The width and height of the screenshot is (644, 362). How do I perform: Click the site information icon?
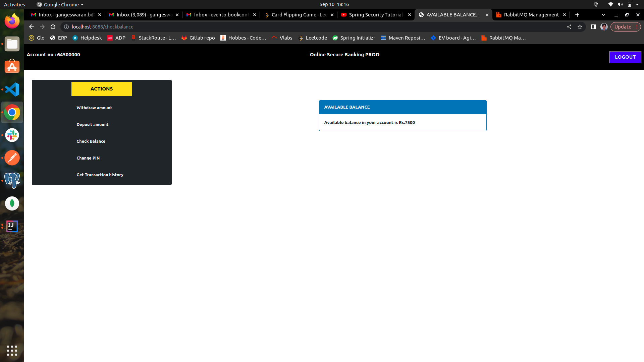coord(66,27)
